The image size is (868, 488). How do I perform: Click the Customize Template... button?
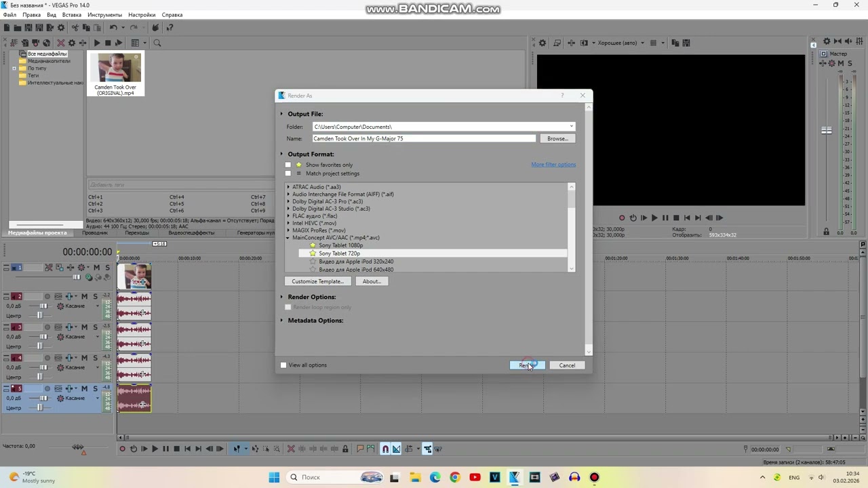pyautogui.click(x=317, y=281)
